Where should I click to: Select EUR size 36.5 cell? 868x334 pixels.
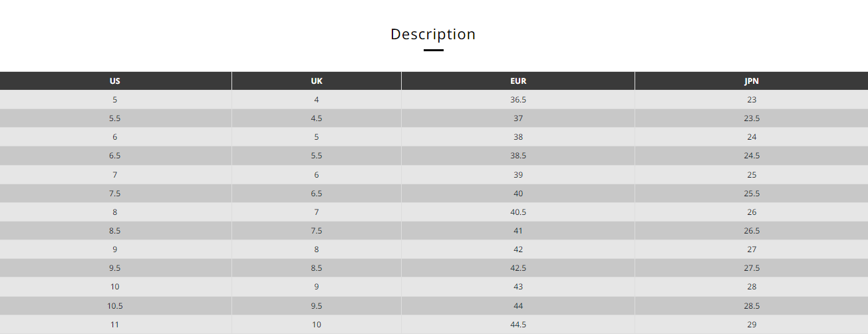[x=518, y=100]
